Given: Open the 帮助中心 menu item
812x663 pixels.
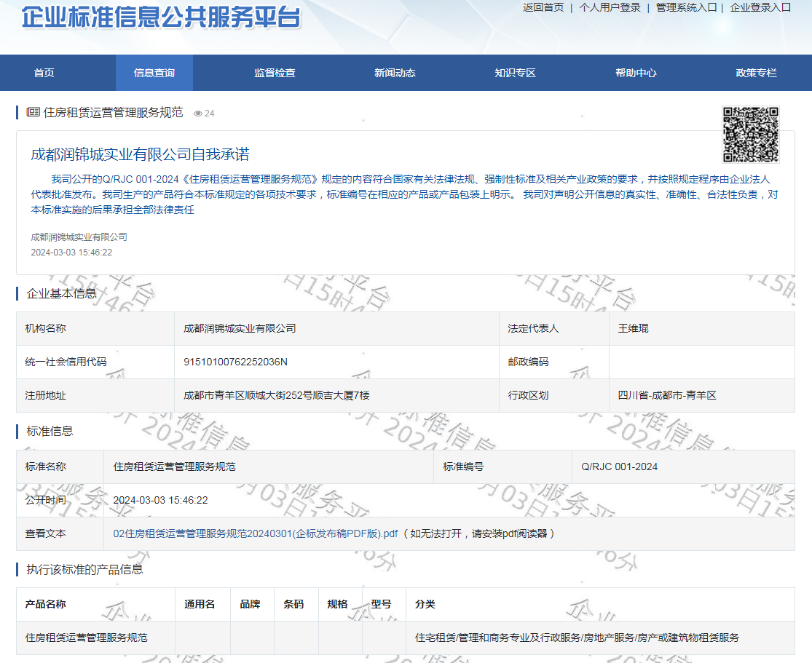Looking at the screenshot, I should pos(636,73).
